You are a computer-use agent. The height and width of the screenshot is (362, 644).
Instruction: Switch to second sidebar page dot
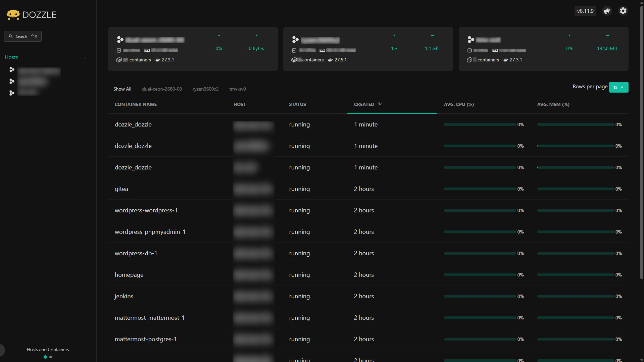(51, 357)
